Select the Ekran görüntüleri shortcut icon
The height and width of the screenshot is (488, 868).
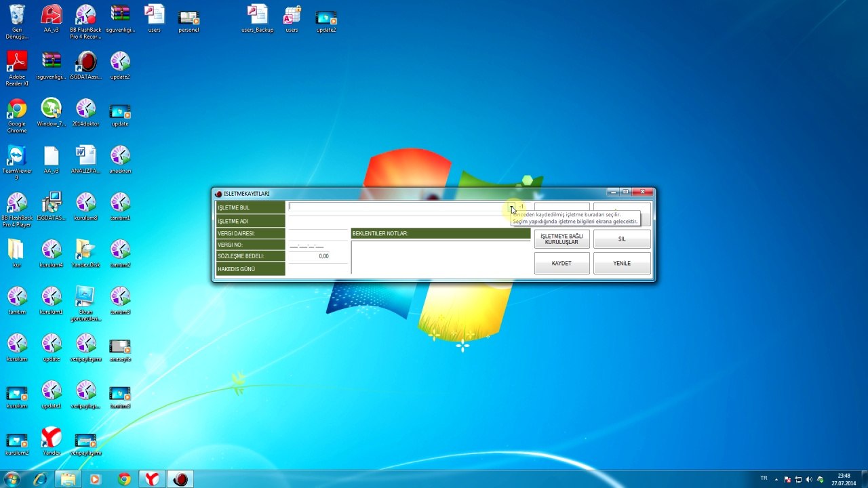click(85, 303)
